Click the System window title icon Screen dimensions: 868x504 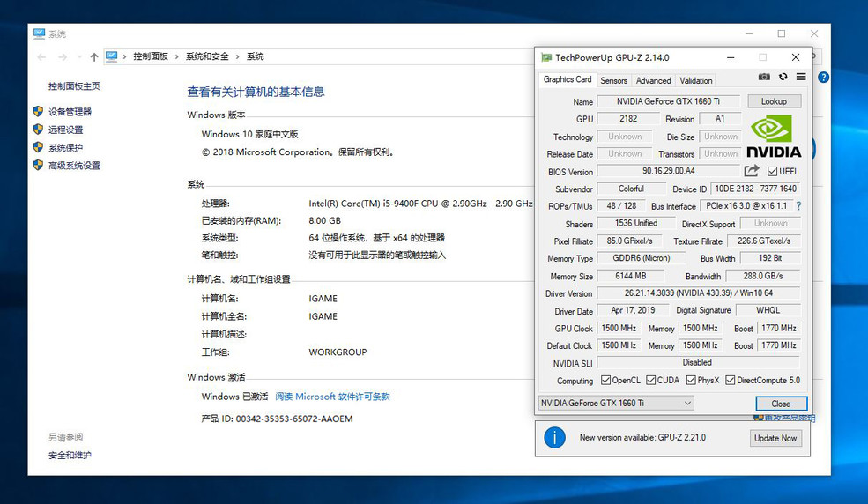pos(40,33)
